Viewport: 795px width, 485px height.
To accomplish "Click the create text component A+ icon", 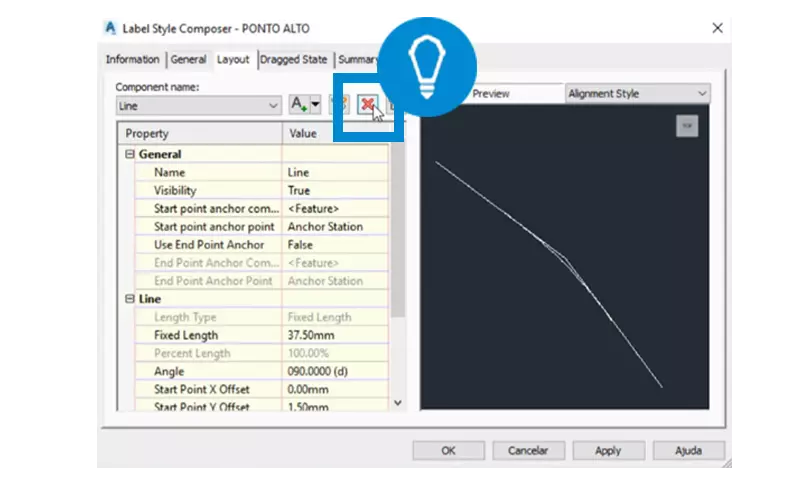I will (x=299, y=104).
